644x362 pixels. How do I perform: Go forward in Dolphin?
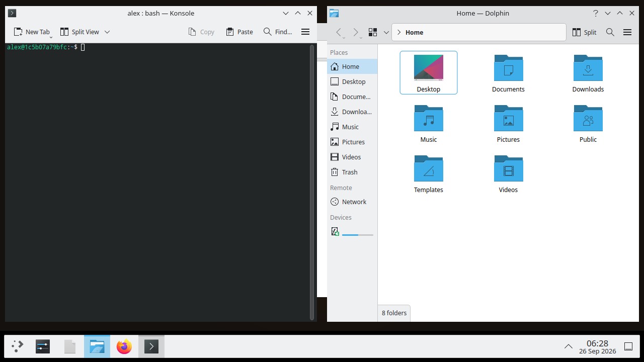coord(356,32)
